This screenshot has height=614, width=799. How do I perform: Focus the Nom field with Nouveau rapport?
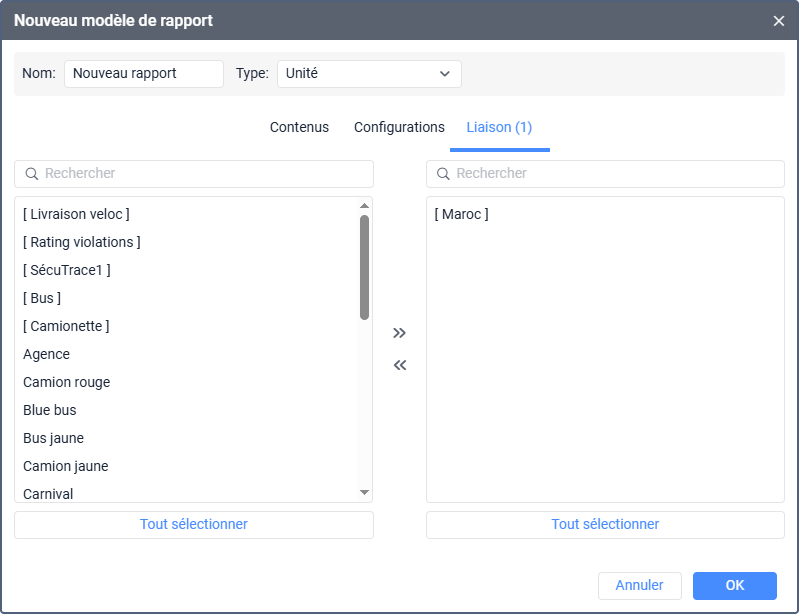point(144,74)
